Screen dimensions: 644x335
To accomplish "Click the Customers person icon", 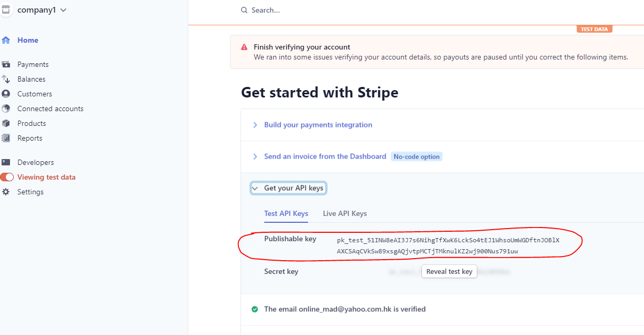I will [x=6, y=94].
